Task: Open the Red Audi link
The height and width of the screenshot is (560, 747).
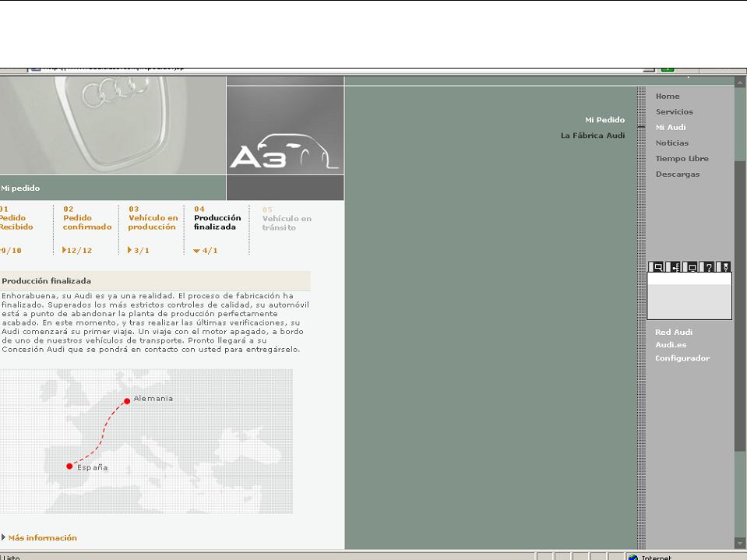Action: click(x=674, y=333)
